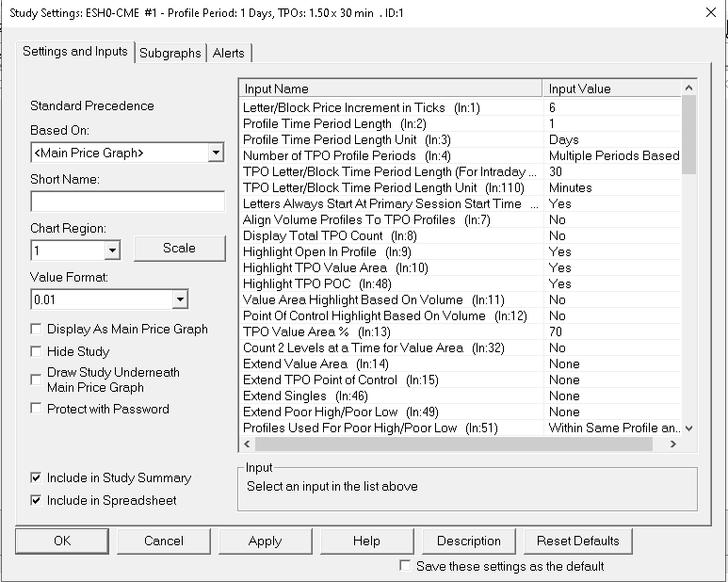The image size is (728, 582).
Task: Select TPO Letter/Block Time Period Length Unit row
Action: tap(461, 188)
